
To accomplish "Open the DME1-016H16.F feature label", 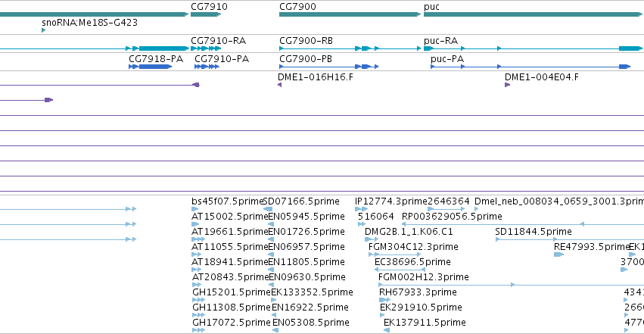I will pyautogui.click(x=316, y=76).
